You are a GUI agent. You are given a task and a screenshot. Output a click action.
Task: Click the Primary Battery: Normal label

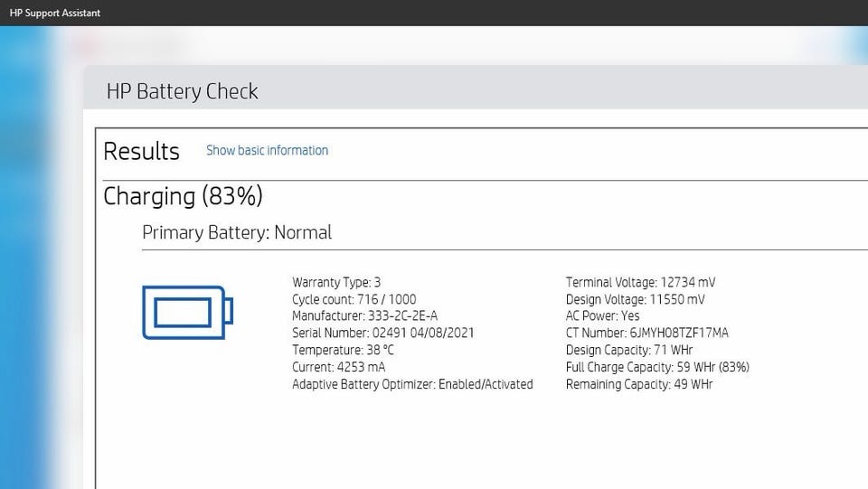click(237, 232)
